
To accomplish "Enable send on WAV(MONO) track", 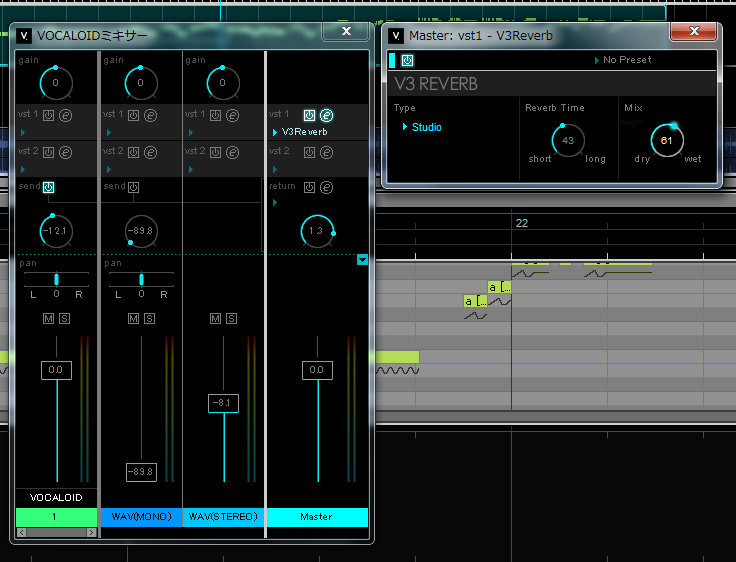I will point(133,187).
